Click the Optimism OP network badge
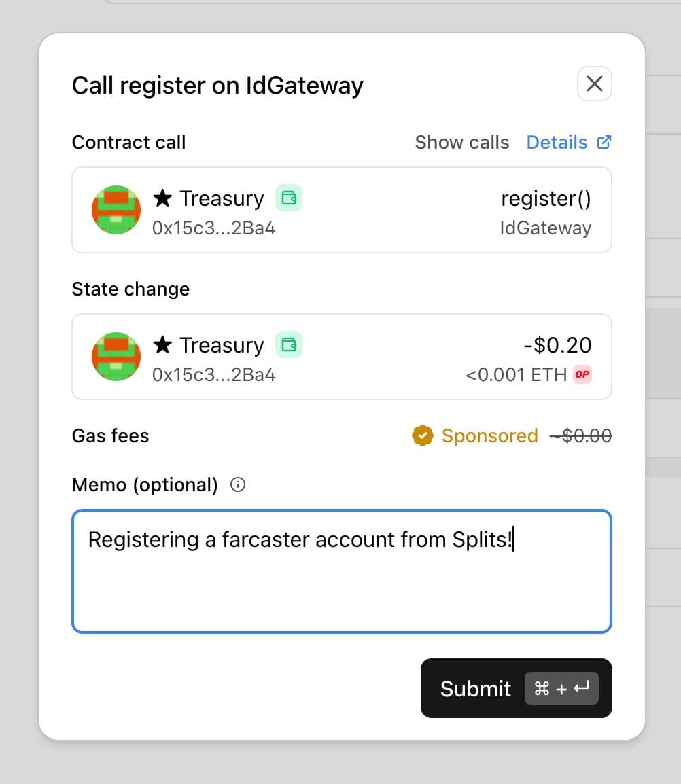 click(x=582, y=374)
